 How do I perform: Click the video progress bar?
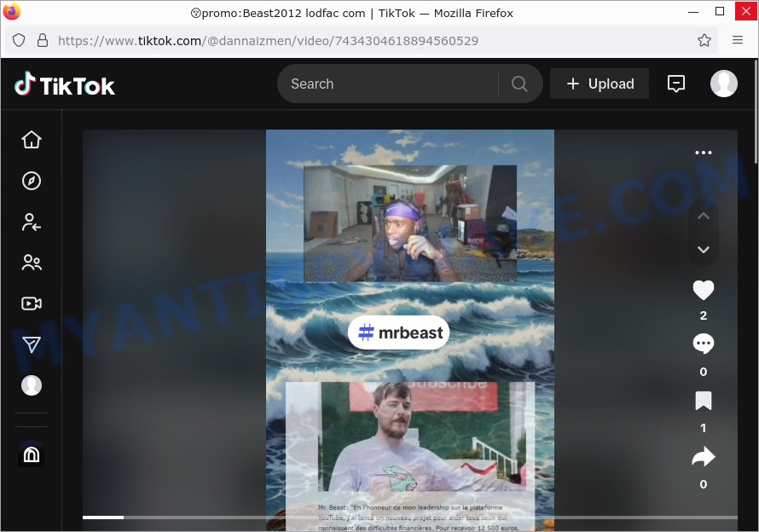[410, 518]
